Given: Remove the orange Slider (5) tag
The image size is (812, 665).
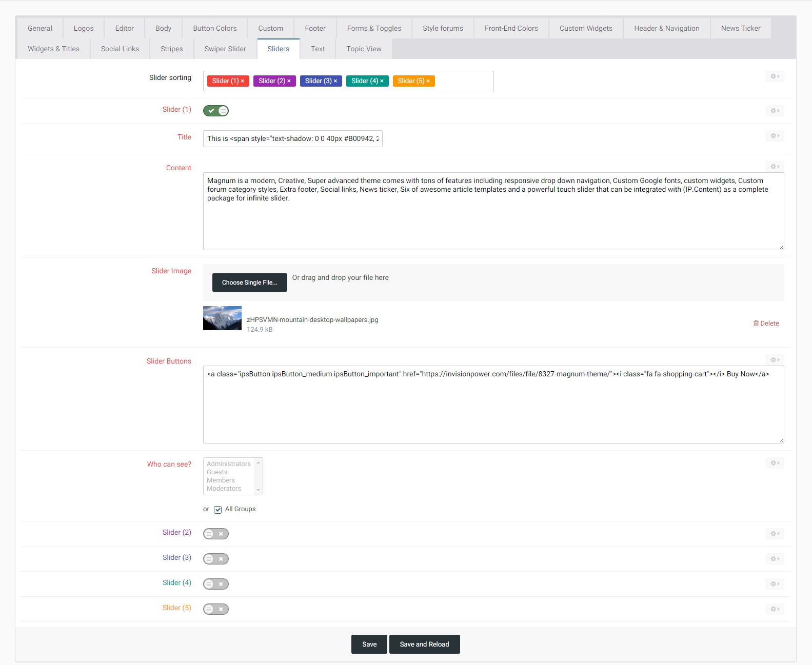Looking at the screenshot, I should pyautogui.click(x=428, y=81).
